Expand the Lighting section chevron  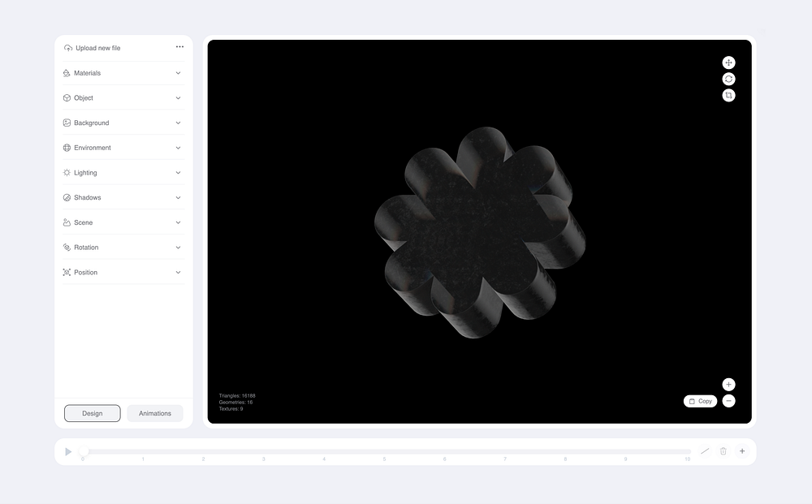pyautogui.click(x=178, y=172)
